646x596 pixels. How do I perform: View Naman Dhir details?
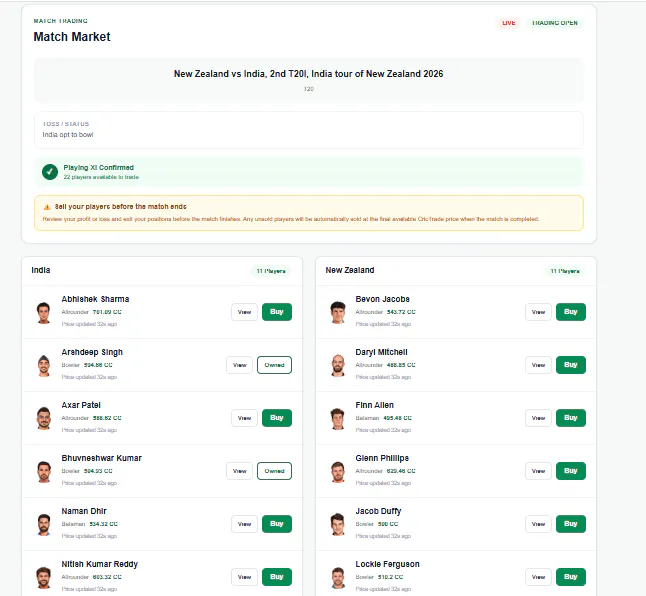pyautogui.click(x=244, y=524)
